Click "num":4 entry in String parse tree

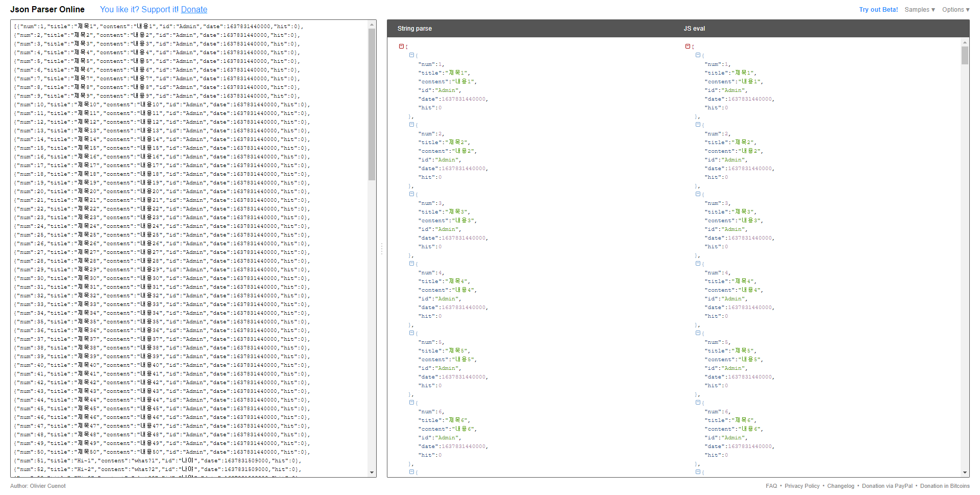tap(431, 273)
